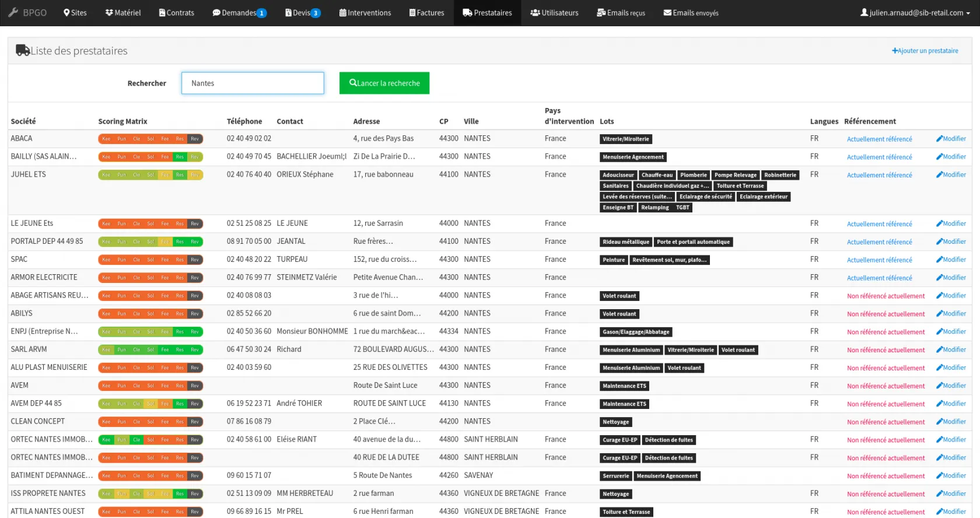The height and width of the screenshot is (518, 980).
Task: Click Actuellement référencé for JUHEL ETS
Action: point(879,175)
